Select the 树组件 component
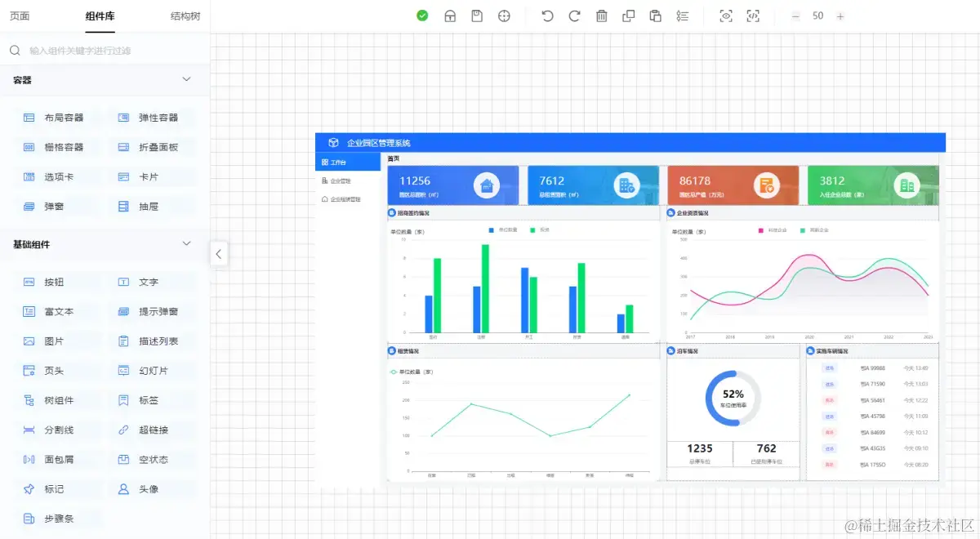 point(57,400)
